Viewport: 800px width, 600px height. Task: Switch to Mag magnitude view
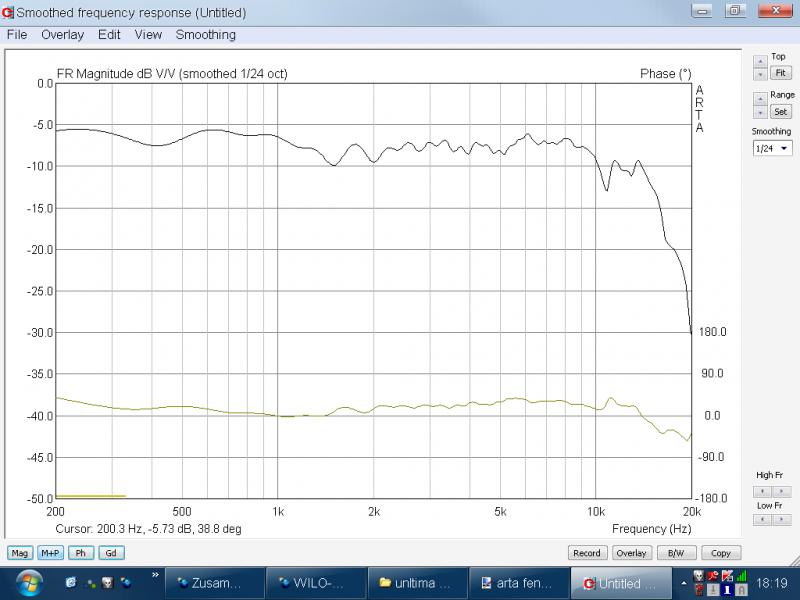(x=20, y=553)
